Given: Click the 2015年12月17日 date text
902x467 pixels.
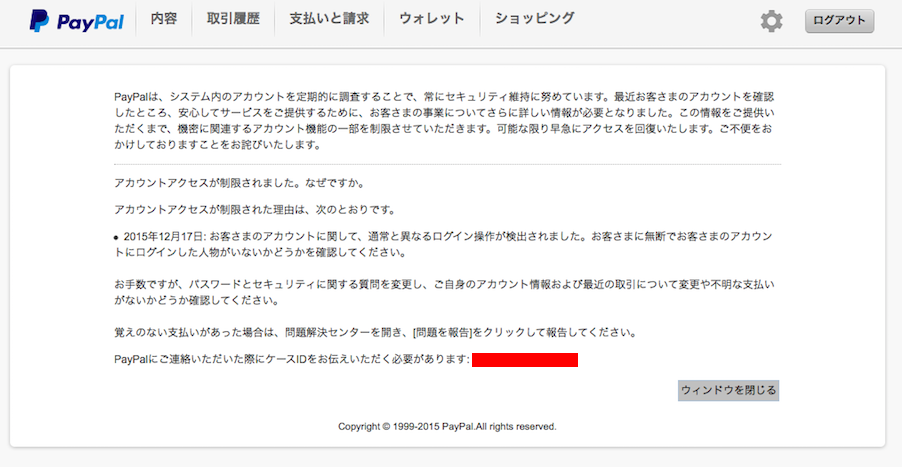Looking at the screenshot, I should pyautogui.click(x=163, y=236).
